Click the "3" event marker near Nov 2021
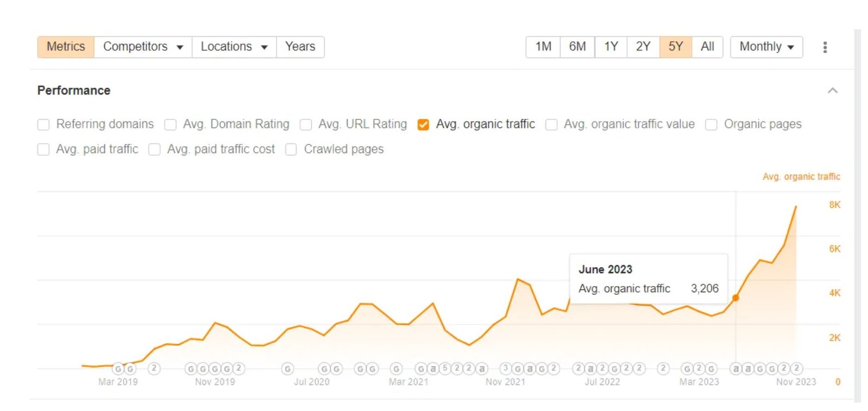 (506, 369)
